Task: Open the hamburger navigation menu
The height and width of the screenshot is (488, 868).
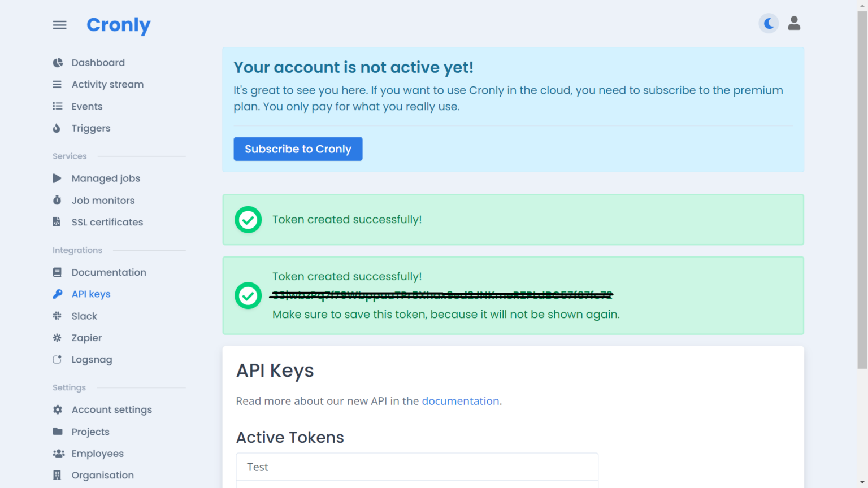Action: tap(59, 25)
